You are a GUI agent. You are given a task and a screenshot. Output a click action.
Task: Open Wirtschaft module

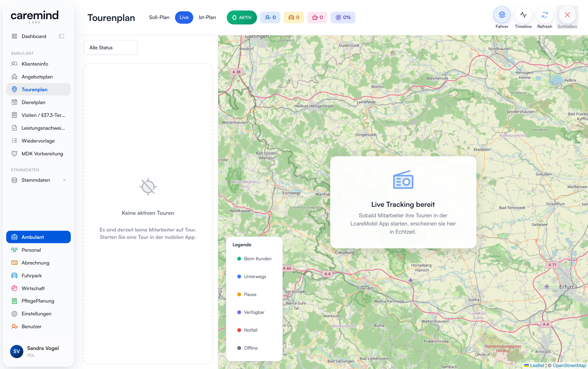[38, 288]
